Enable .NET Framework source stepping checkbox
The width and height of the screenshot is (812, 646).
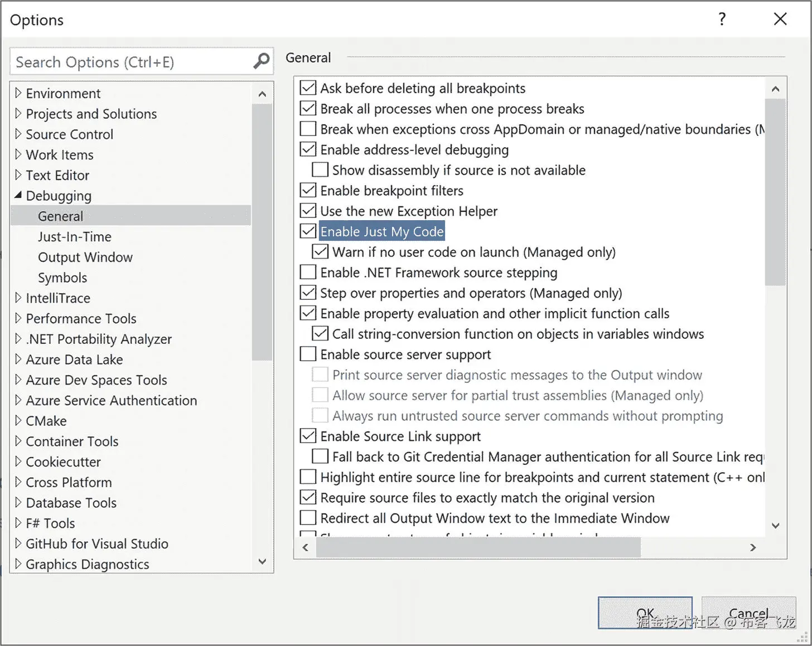[308, 273]
